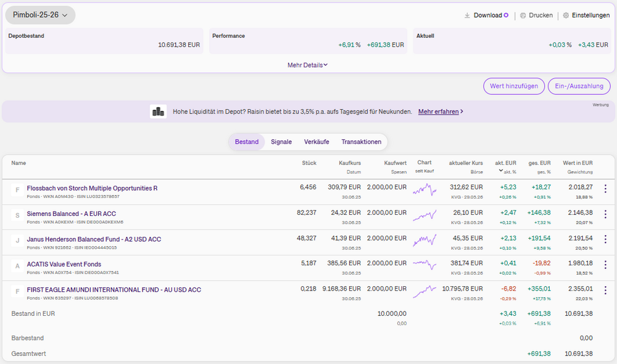Open Siemens Balanced - A EUR ACC
Viewport: 617px width, 364px height.
pos(71,213)
